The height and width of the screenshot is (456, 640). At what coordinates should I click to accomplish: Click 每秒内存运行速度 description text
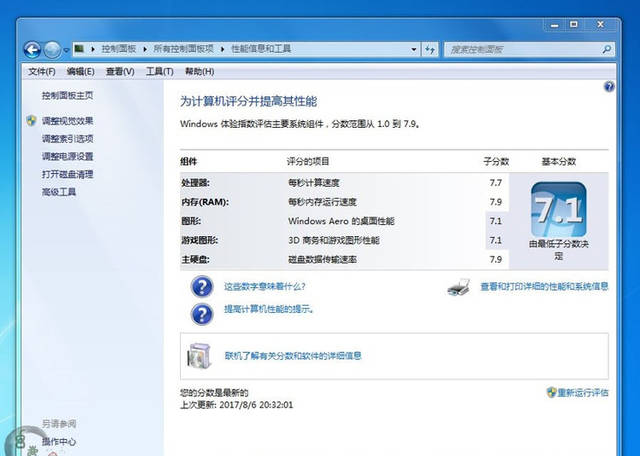[x=322, y=202]
